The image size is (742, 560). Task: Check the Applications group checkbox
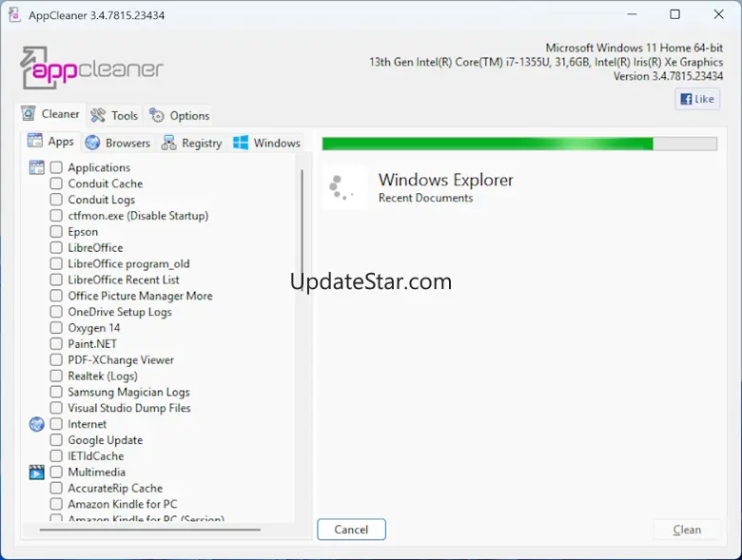(x=56, y=167)
